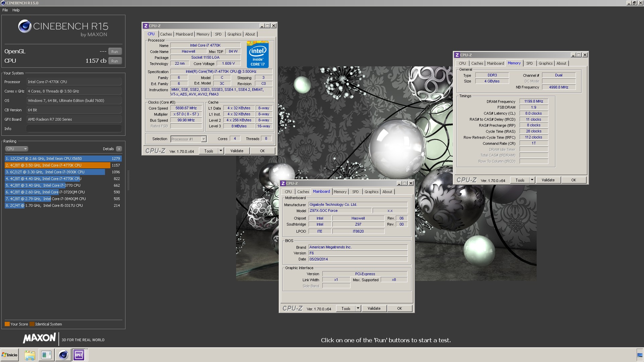Run the OpenGL test
Viewport: 644px width, 362px height.
pos(115,52)
